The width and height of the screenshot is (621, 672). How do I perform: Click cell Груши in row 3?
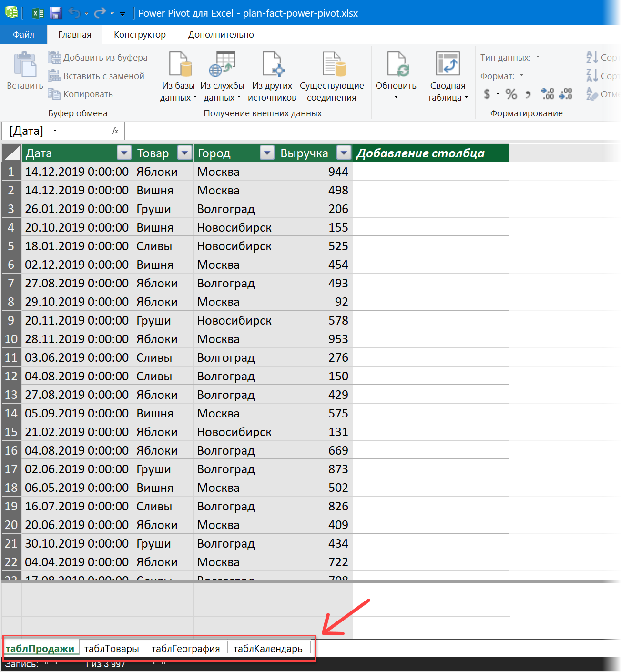(163, 209)
